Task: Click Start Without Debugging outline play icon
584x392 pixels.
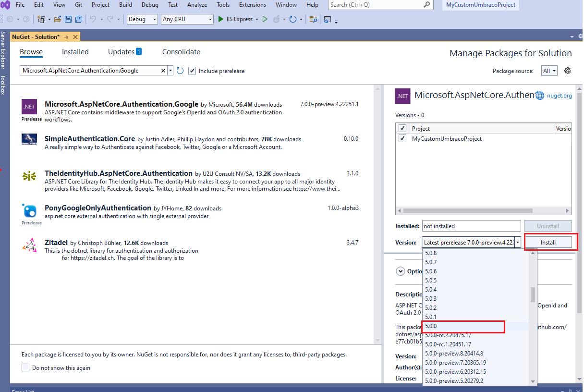Action: pyautogui.click(x=265, y=19)
